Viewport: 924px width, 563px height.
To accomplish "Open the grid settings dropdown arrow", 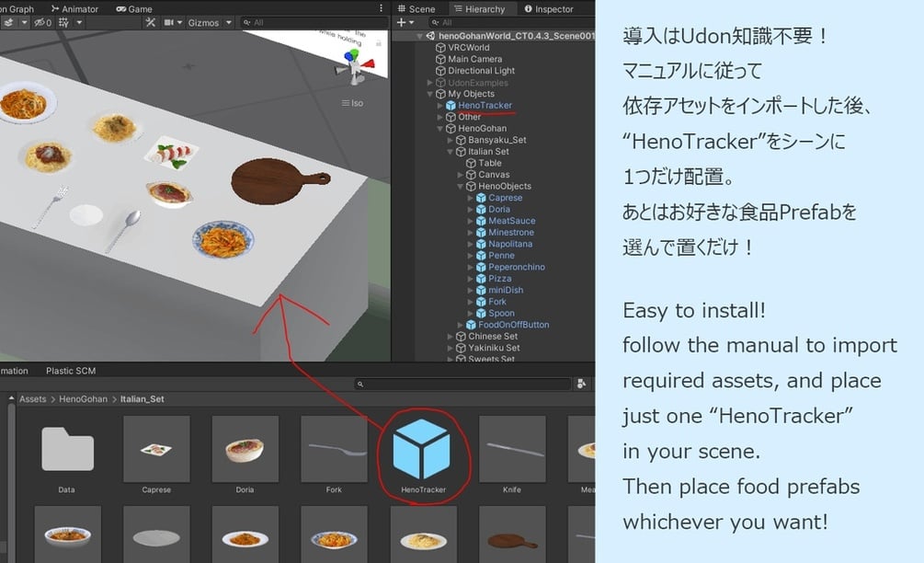I will coord(79,22).
